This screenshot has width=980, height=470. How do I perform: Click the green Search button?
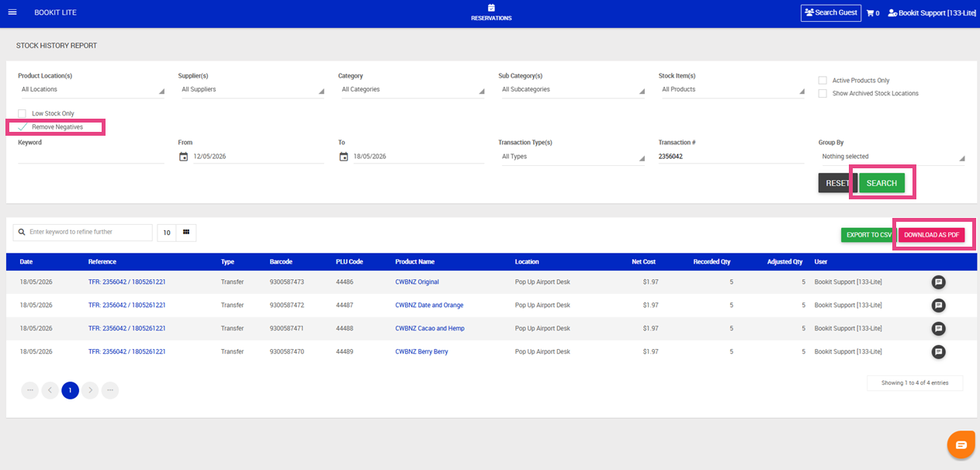881,183
